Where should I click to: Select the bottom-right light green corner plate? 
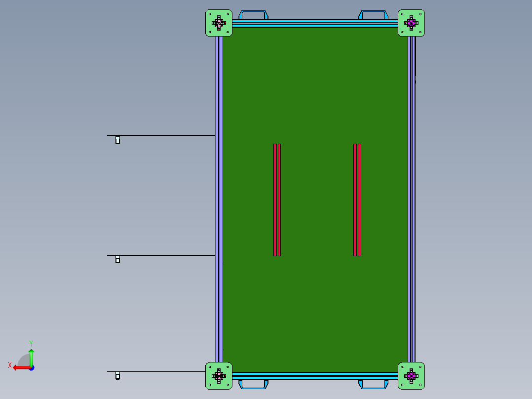(411, 376)
